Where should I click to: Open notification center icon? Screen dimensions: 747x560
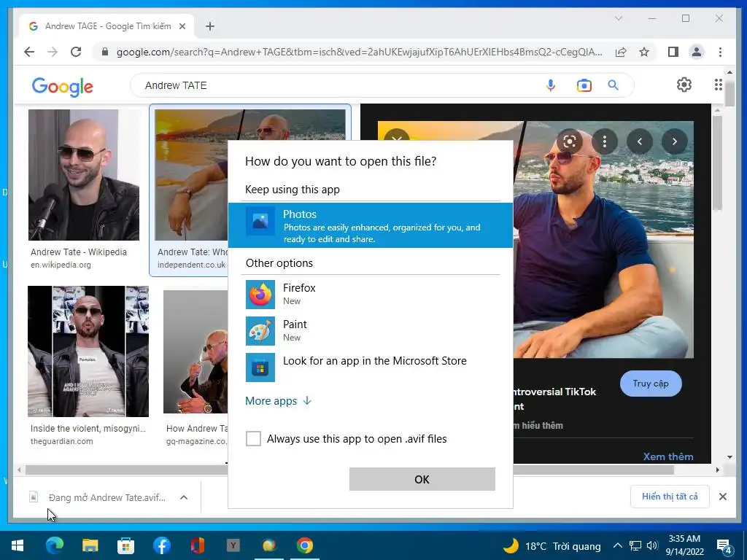tap(724, 546)
